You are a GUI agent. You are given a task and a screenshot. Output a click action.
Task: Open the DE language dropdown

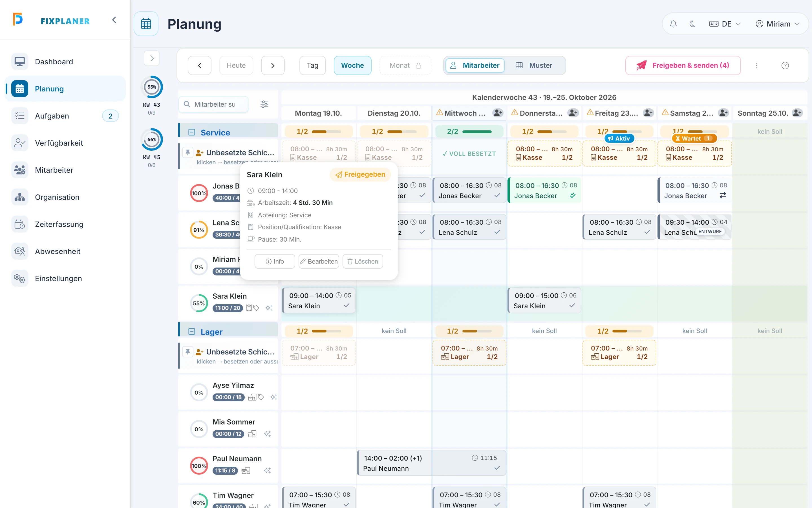725,24
